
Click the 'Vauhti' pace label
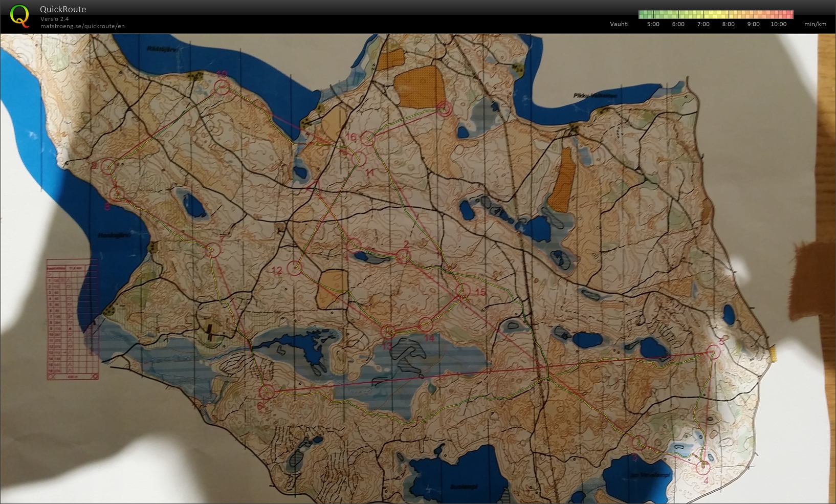click(x=619, y=24)
